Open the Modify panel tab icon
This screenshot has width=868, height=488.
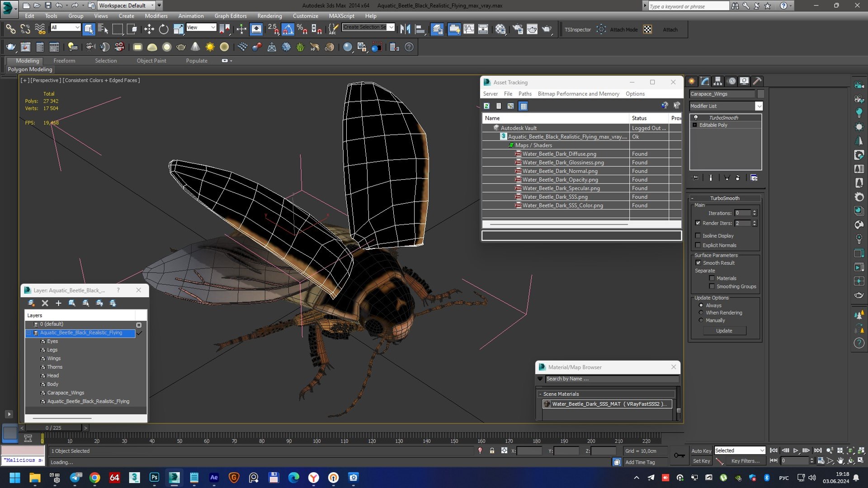coord(705,81)
